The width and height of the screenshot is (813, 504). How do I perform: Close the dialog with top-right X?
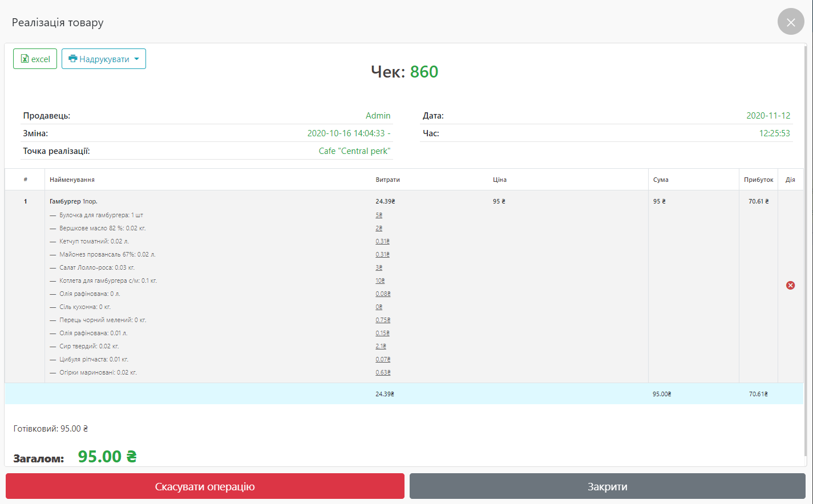click(x=790, y=22)
